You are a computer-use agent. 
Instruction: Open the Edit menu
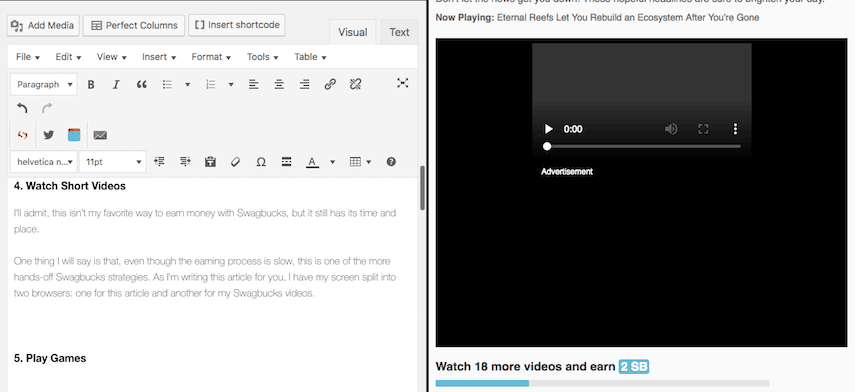point(68,57)
